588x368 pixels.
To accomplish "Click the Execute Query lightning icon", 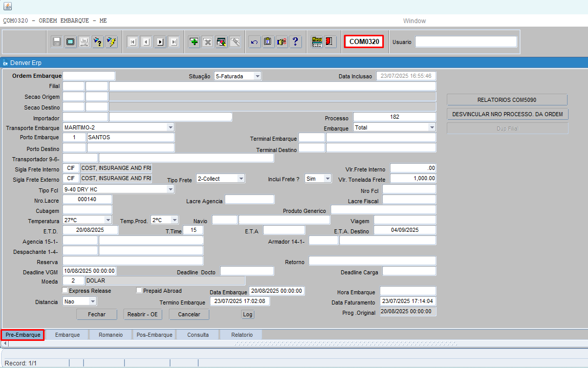I will (112, 42).
